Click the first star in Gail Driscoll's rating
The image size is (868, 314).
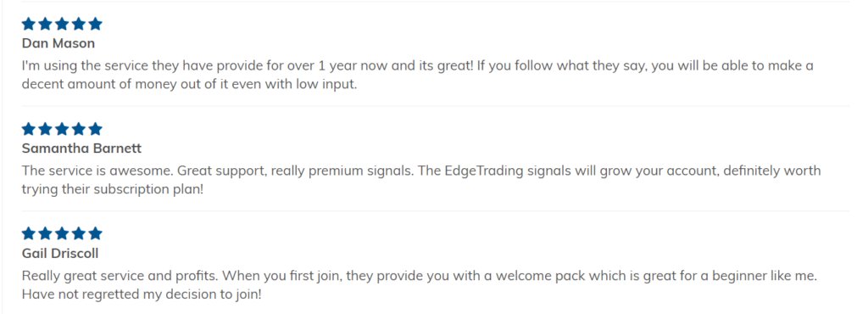[29, 233]
